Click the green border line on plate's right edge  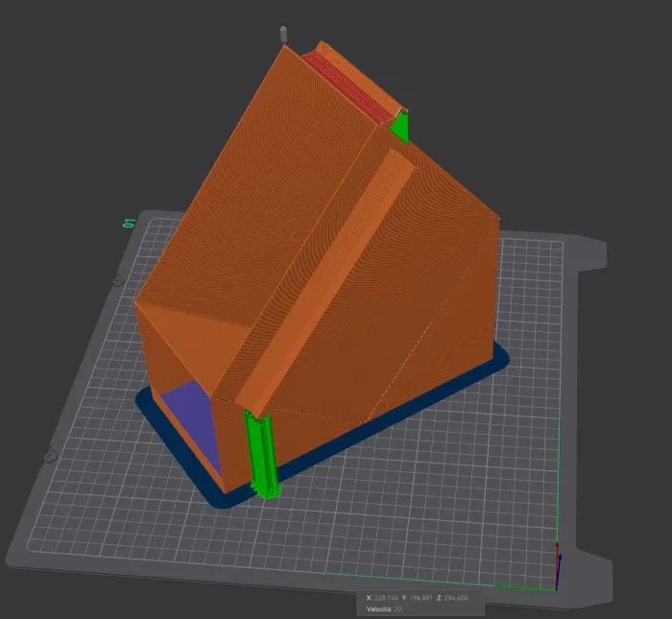[560, 480]
